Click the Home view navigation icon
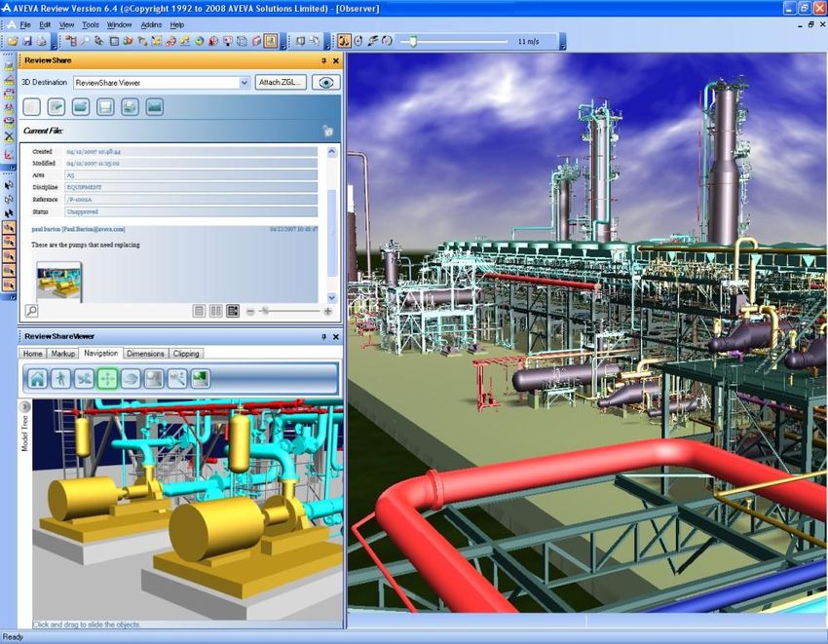 point(37,378)
